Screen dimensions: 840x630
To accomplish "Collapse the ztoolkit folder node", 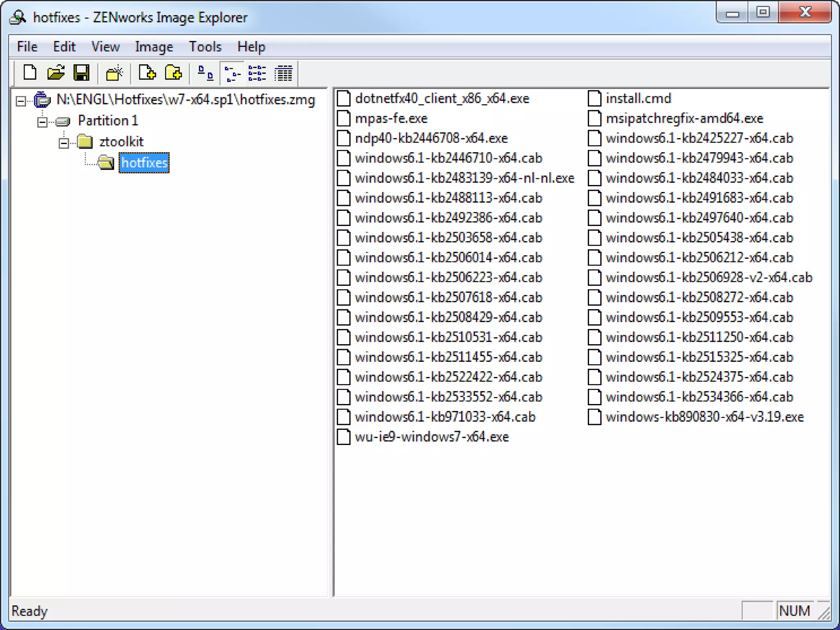I will pyautogui.click(x=63, y=143).
